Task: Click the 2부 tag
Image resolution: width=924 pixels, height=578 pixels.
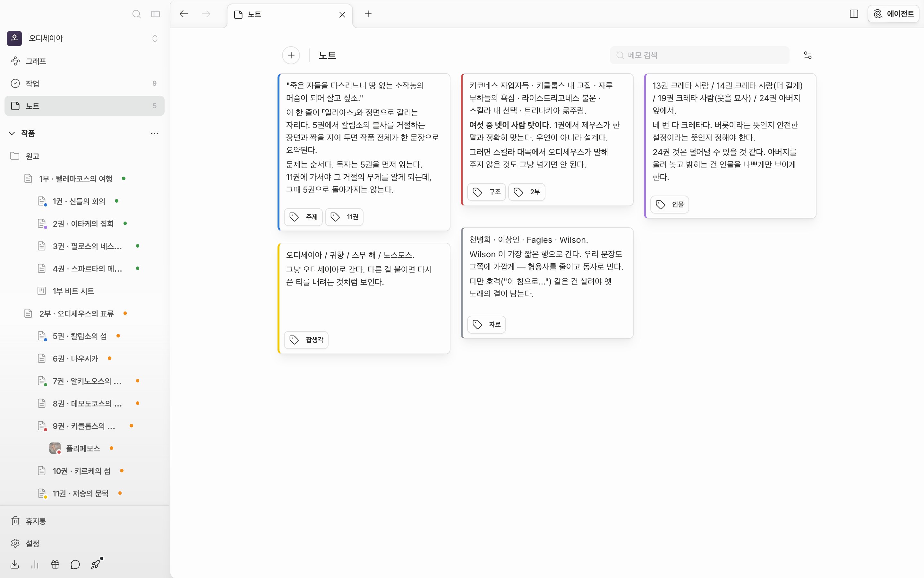Action: point(526,192)
